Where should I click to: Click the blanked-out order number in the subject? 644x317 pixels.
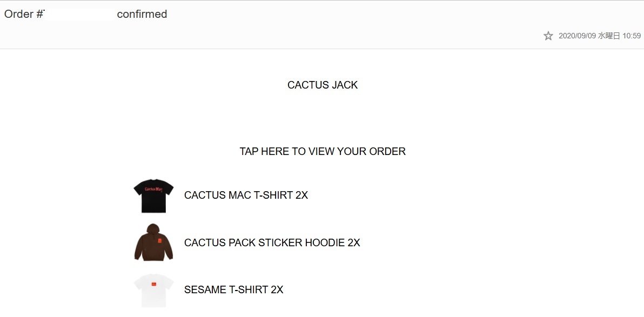coord(79,14)
